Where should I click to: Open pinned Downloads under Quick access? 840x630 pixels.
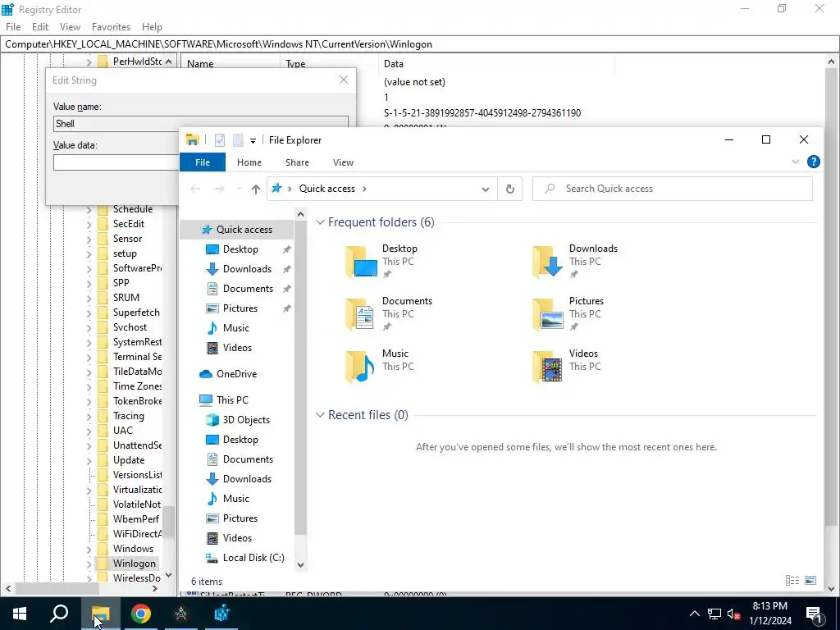coord(247,269)
